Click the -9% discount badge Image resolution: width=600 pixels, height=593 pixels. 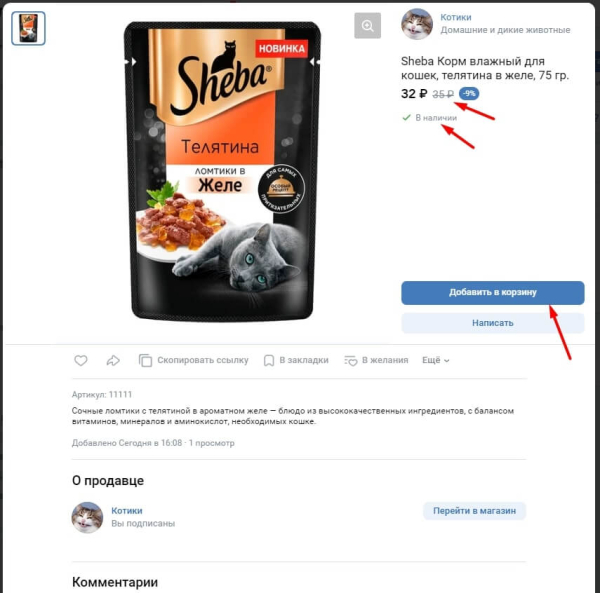click(x=469, y=93)
